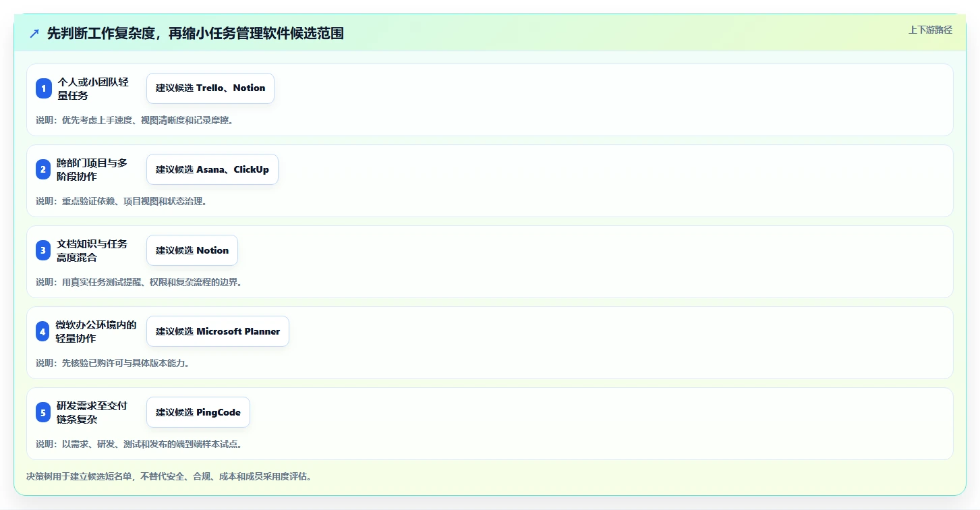Click 建议候选 Microsoft Planner button
The height and width of the screenshot is (510, 980).
(218, 331)
